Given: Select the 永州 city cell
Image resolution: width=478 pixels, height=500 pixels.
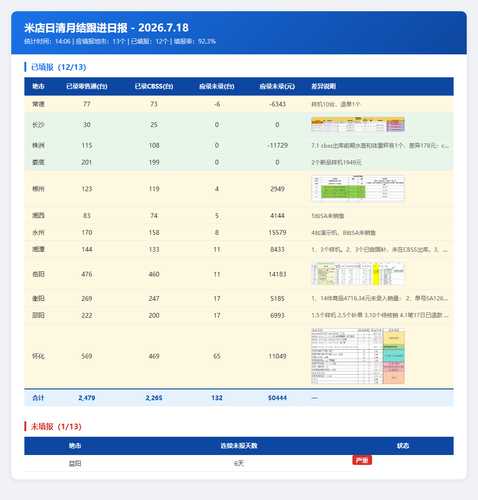Looking at the screenshot, I should click(38, 233).
